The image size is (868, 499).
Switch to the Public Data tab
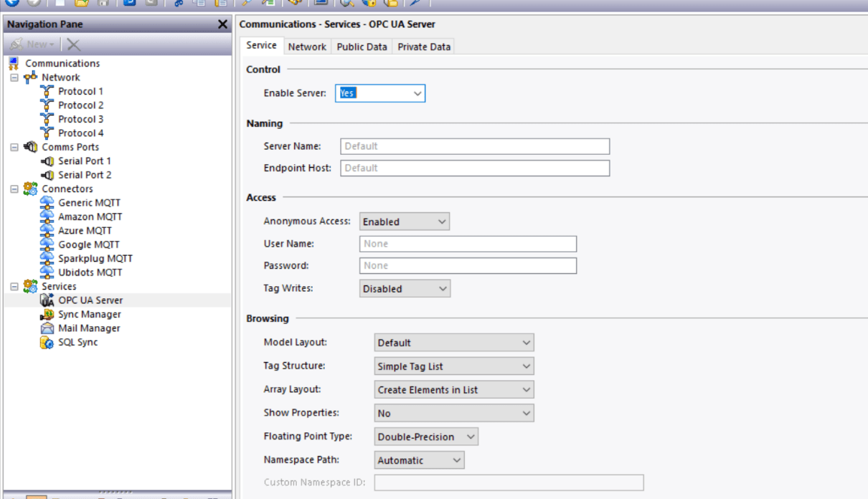(362, 47)
